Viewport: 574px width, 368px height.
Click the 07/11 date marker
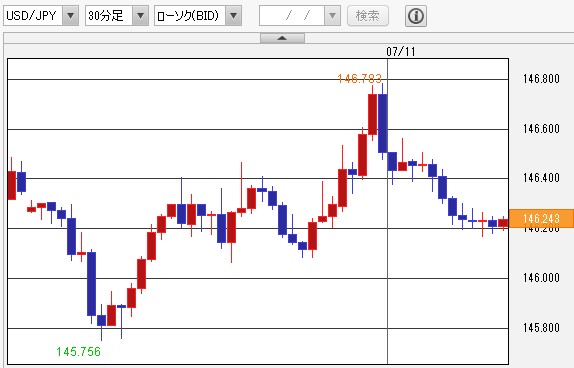tap(401, 52)
